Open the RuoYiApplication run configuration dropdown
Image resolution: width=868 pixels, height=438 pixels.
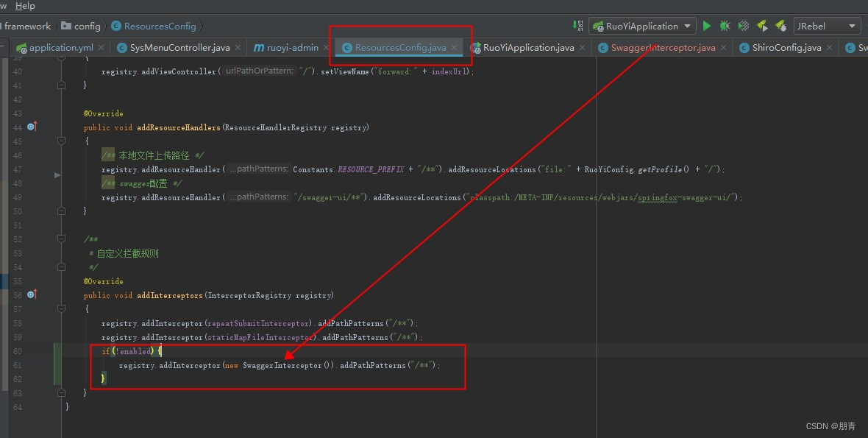[642, 26]
